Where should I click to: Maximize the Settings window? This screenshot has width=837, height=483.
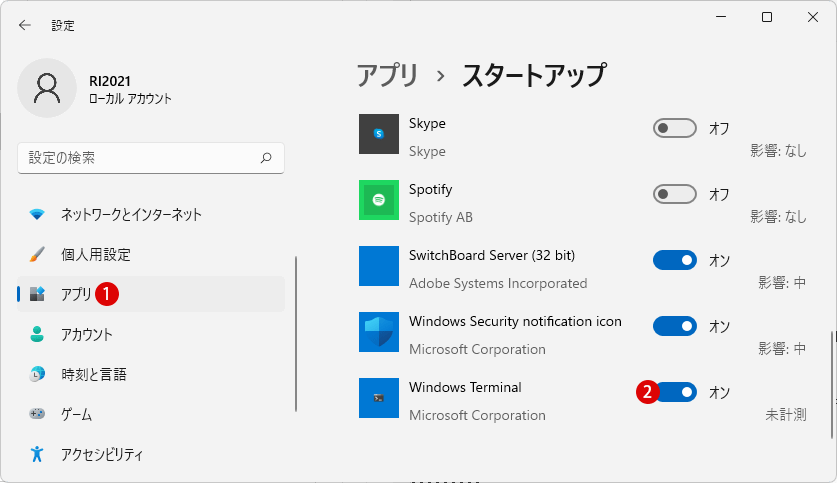point(767,17)
